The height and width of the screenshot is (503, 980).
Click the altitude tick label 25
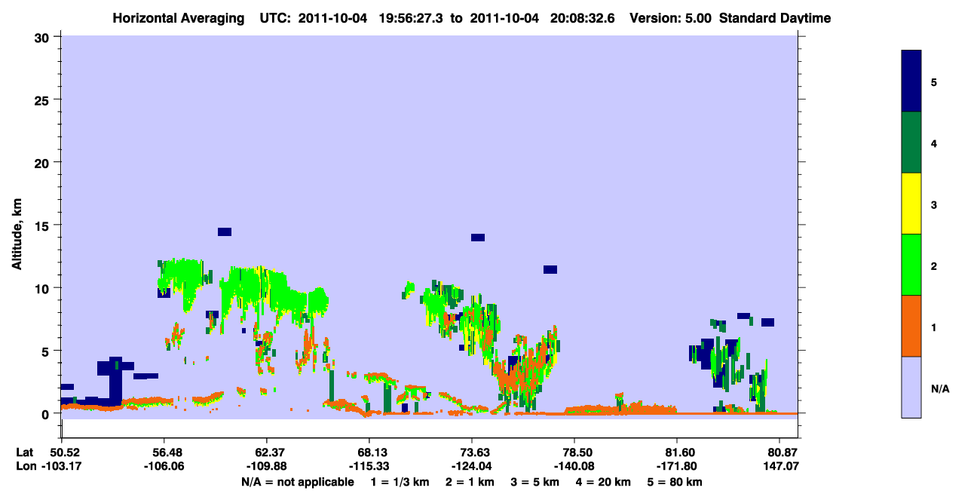[x=43, y=100]
